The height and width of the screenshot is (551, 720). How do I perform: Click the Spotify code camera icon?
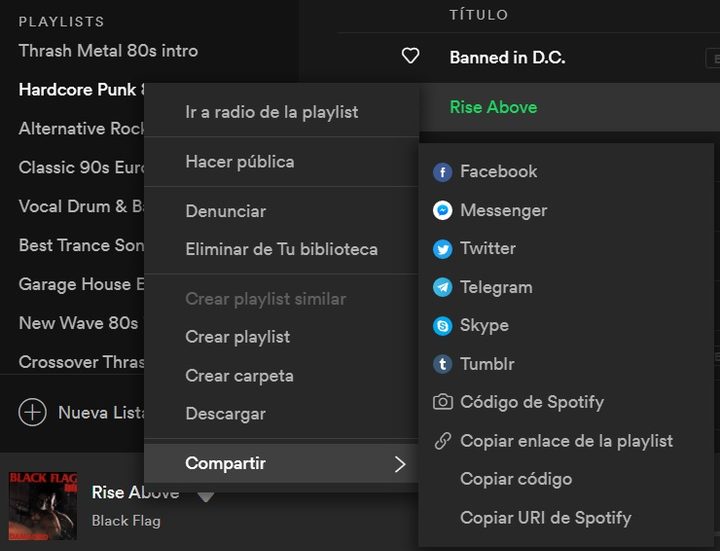(442, 403)
